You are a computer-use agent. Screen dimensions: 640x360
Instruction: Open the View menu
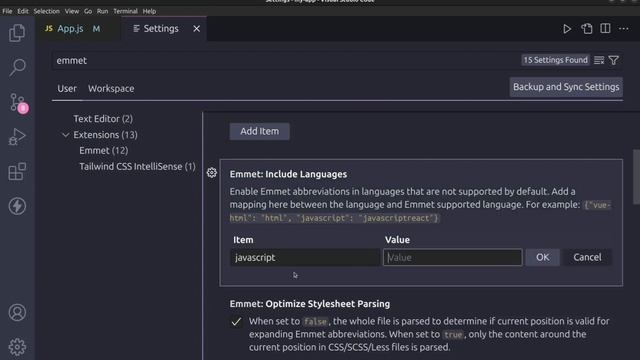click(71, 11)
